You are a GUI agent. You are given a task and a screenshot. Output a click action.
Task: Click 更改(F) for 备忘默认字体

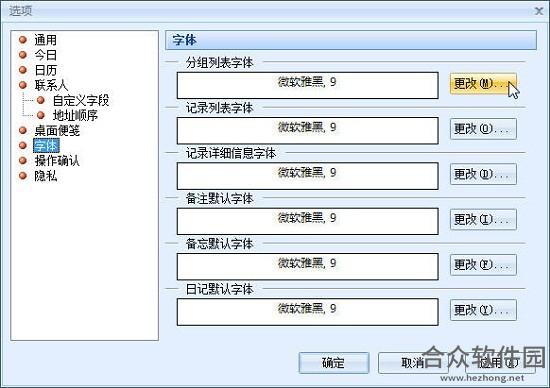(483, 265)
